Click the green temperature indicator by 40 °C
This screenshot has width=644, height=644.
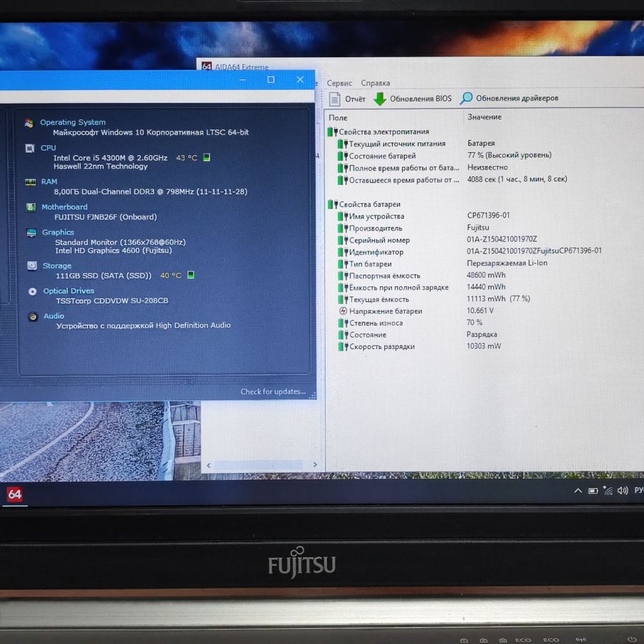[191, 275]
